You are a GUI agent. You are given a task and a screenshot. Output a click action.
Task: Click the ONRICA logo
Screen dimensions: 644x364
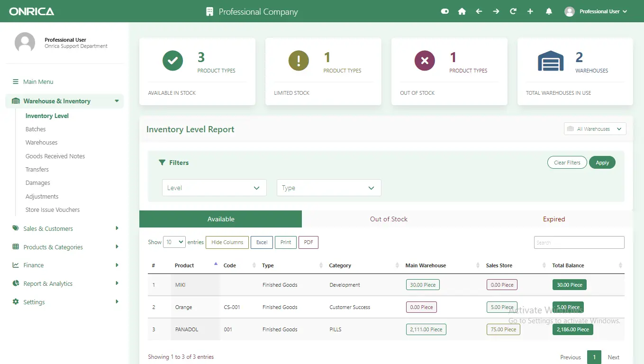pyautogui.click(x=32, y=11)
